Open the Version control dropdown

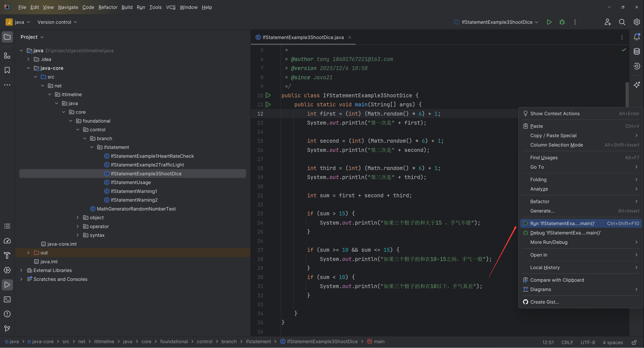[57, 22]
